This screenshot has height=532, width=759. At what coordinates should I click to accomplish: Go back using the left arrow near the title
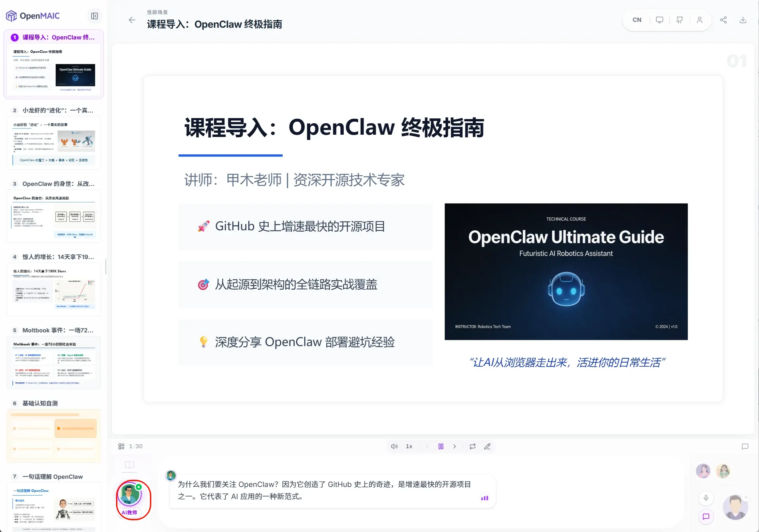point(132,20)
